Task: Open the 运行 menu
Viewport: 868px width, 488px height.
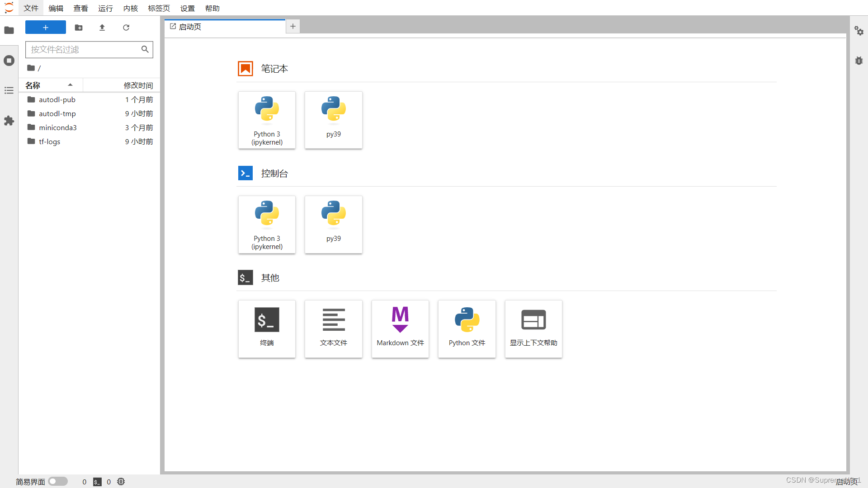Action: point(106,8)
